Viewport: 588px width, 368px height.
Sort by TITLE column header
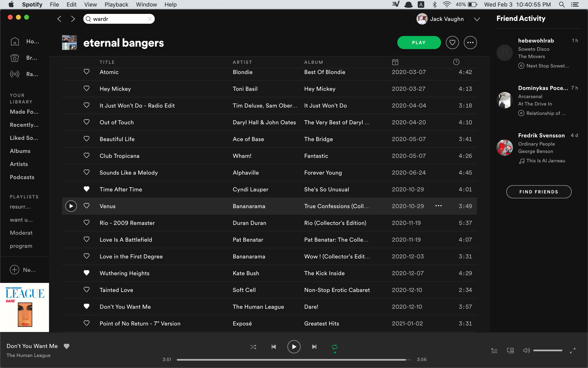(x=107, y=62)
